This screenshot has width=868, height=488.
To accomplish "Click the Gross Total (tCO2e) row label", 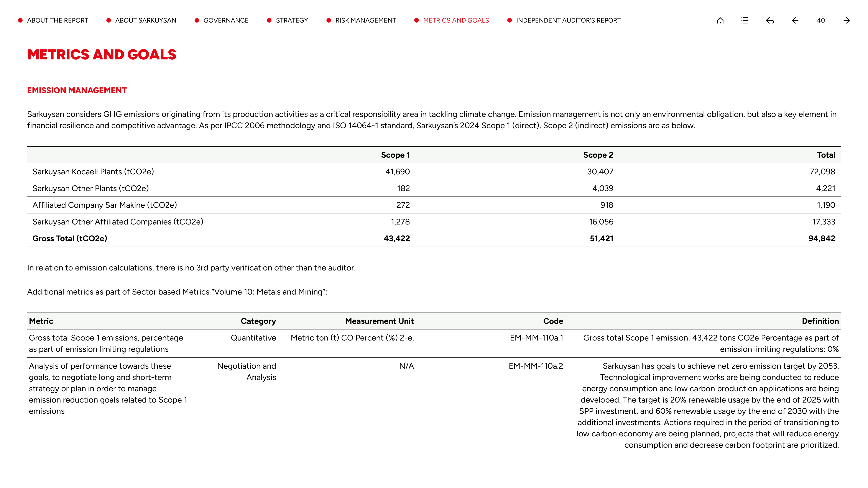I will tap(70, 238).
